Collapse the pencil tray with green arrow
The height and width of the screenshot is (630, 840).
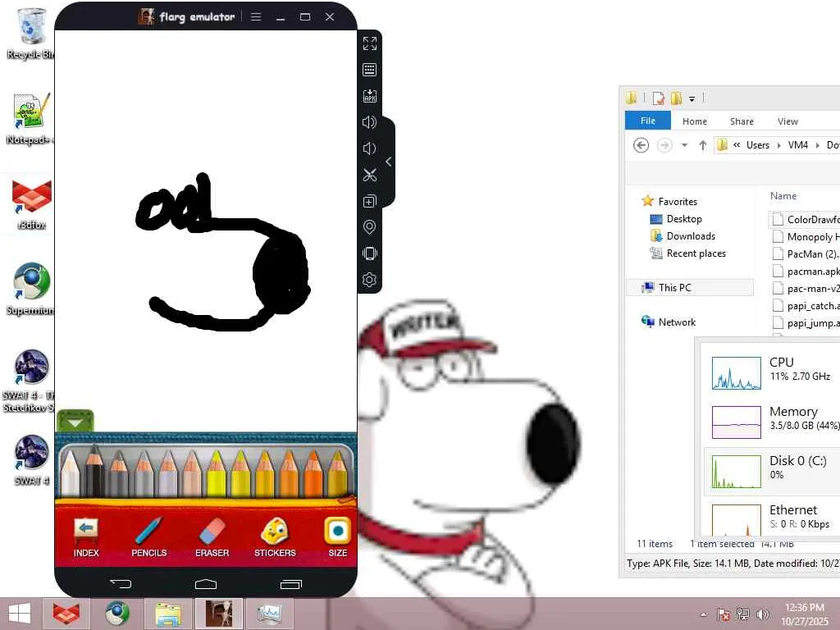click(x=75, y=422)
